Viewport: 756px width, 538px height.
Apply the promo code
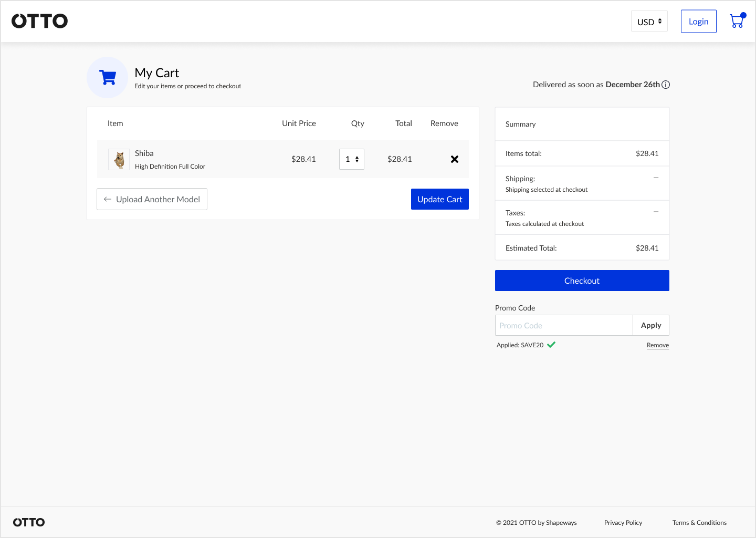coord(651,325)
